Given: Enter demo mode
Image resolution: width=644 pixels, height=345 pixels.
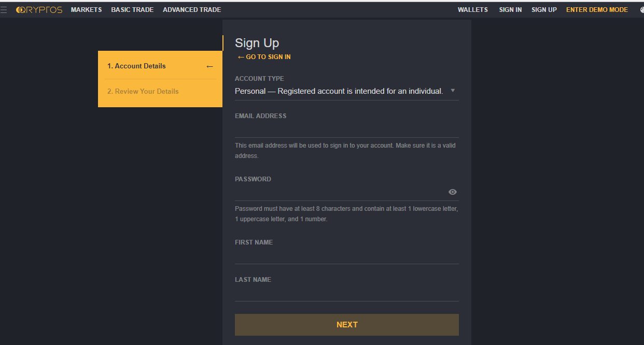Looking at the screenshot, I should coord(597,10).
